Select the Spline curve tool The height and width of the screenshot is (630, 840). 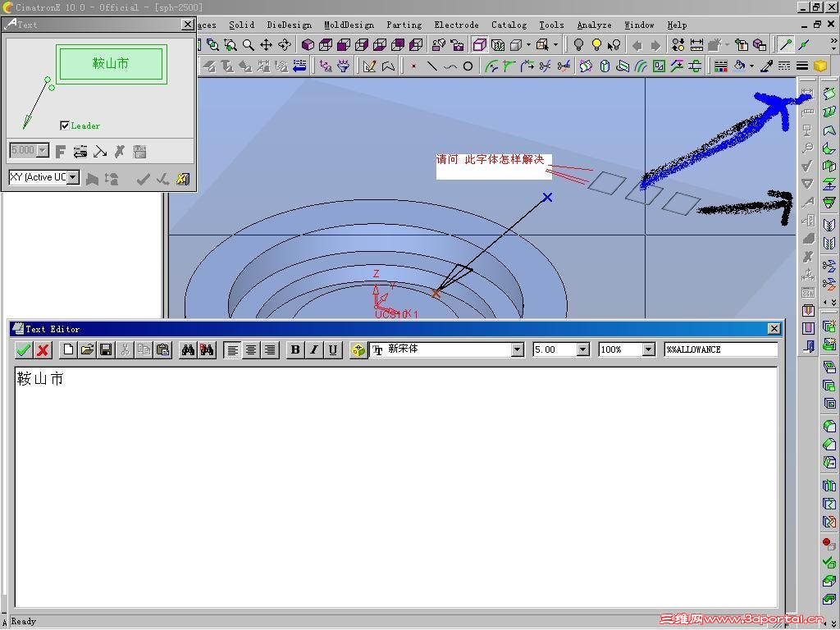pos(450,66)
